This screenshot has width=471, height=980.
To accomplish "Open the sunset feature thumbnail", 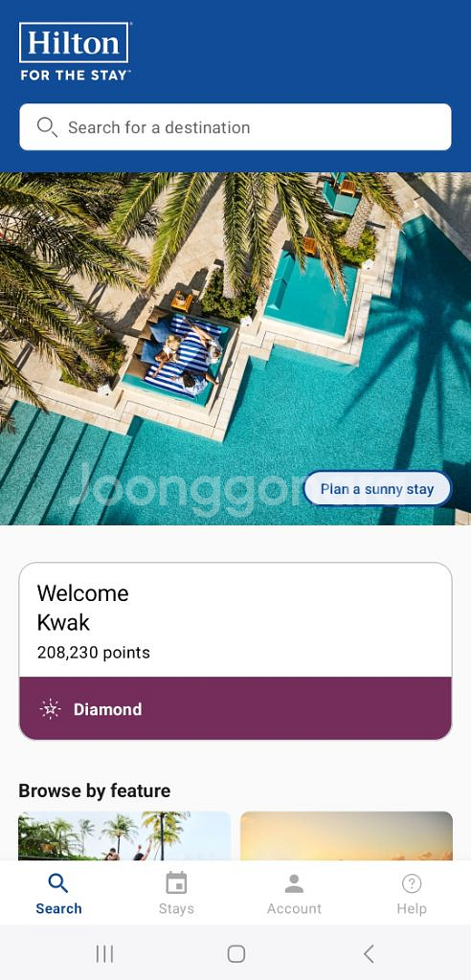I will point(346,835).
